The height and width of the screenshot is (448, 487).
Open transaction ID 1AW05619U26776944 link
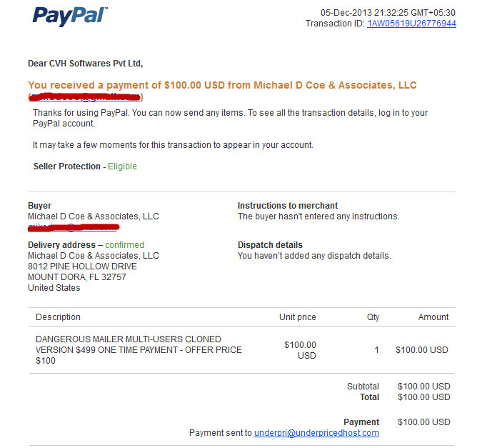[x=411, y=24]
